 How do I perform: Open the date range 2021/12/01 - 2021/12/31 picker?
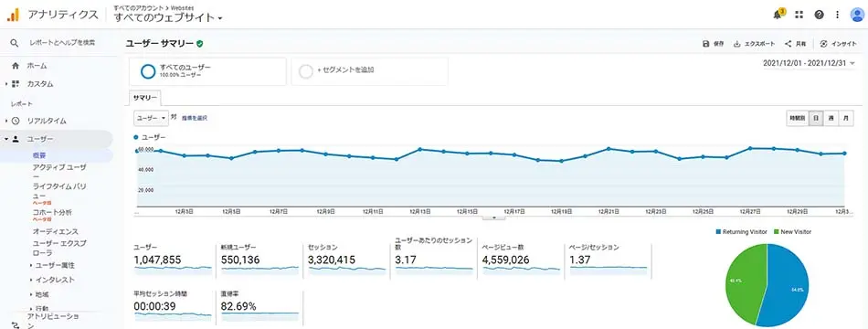(809, 63)
